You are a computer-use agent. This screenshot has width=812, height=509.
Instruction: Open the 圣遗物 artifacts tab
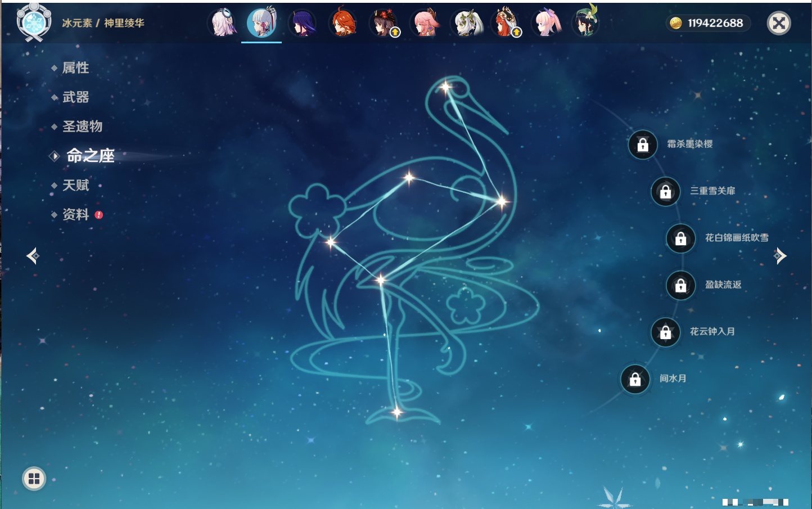82,127
